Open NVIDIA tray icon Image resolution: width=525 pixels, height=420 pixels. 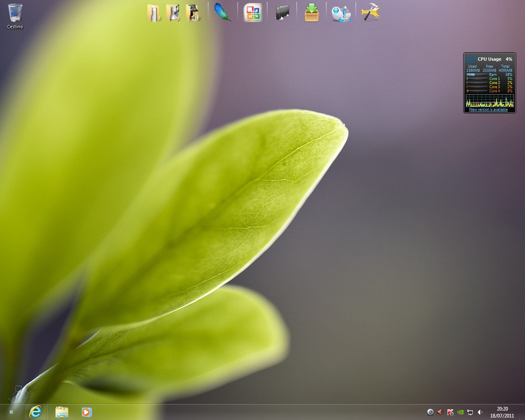tap(461, 412)
